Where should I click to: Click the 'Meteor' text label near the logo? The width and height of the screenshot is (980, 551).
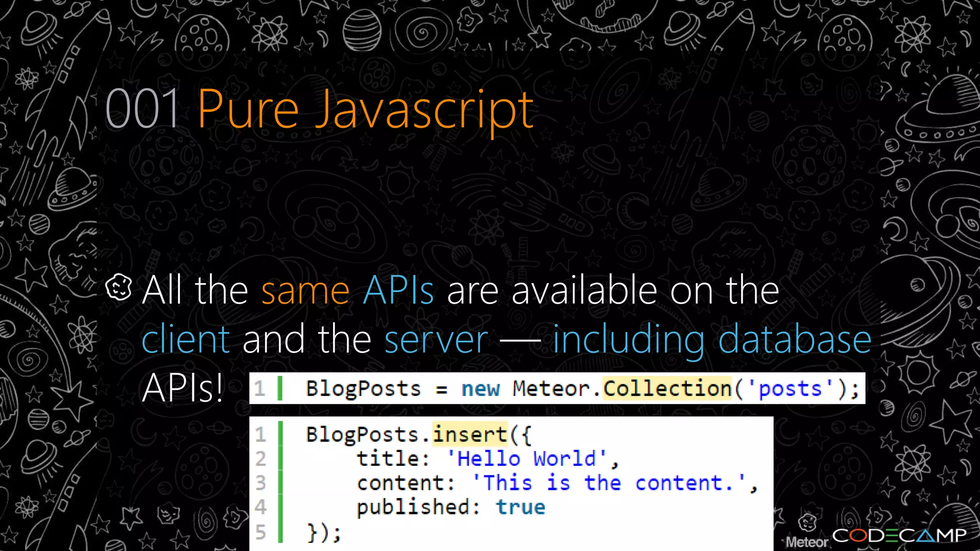[x=807, y=542]
